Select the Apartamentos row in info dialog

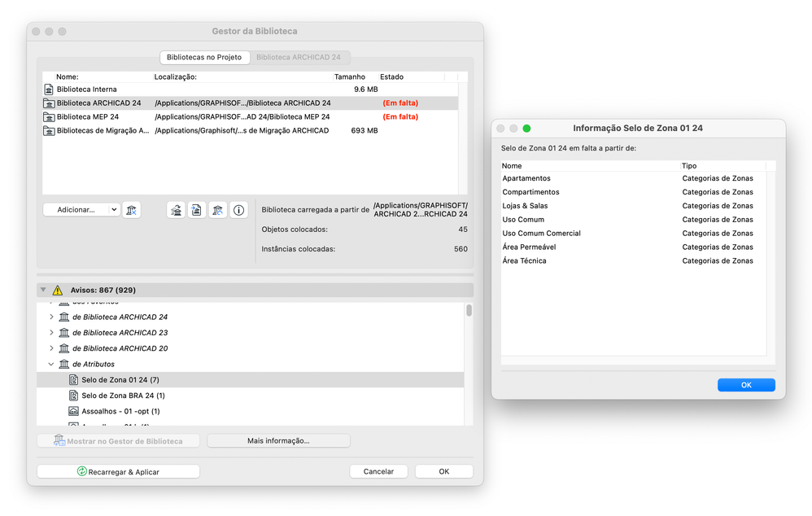point(633,178)
